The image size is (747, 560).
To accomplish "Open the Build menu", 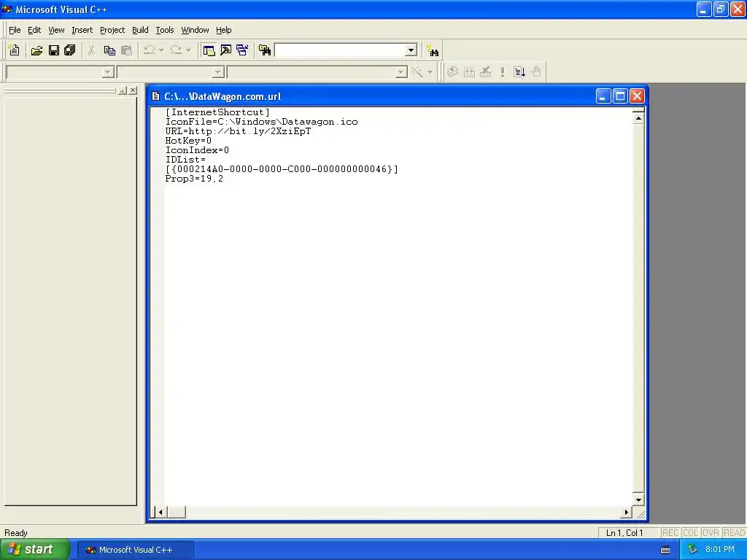I will (x=140, y=30).
